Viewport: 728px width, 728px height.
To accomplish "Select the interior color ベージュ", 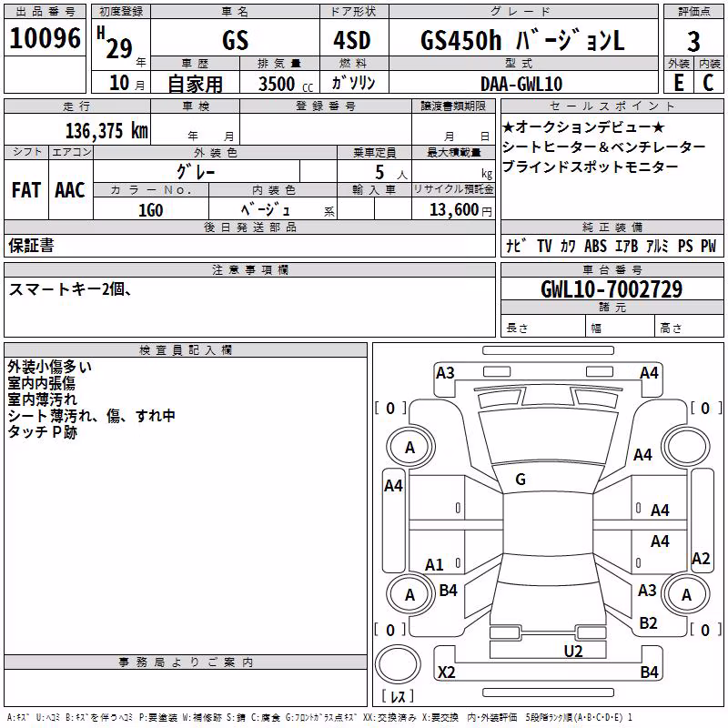I will 265,210.
